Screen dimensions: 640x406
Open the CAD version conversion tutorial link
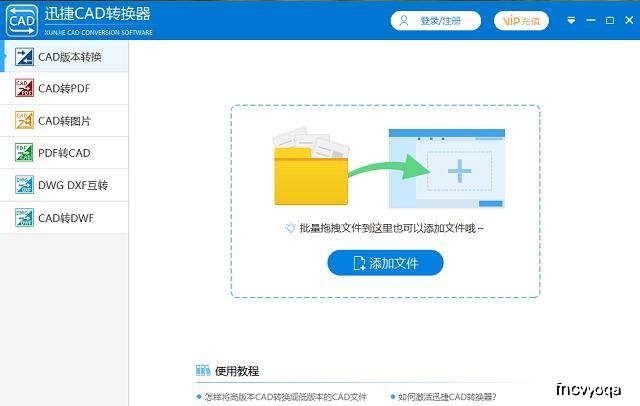click(x=285, y=397)
